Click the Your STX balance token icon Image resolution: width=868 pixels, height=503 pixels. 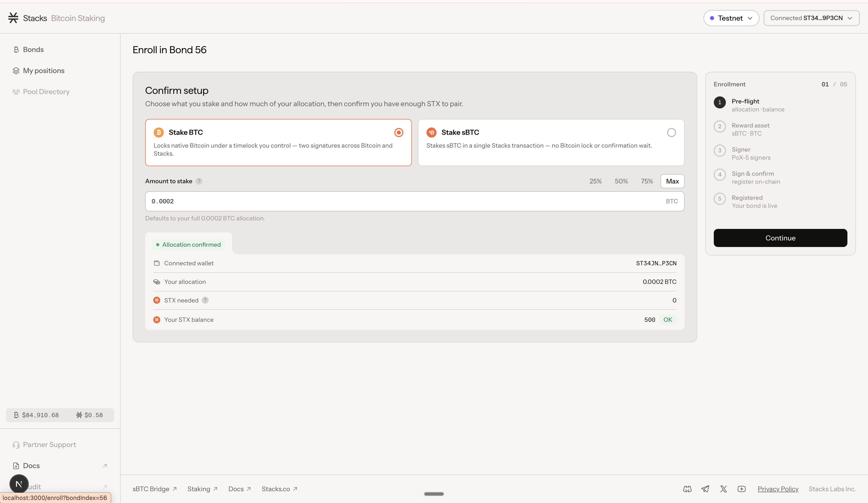point(157,320)
